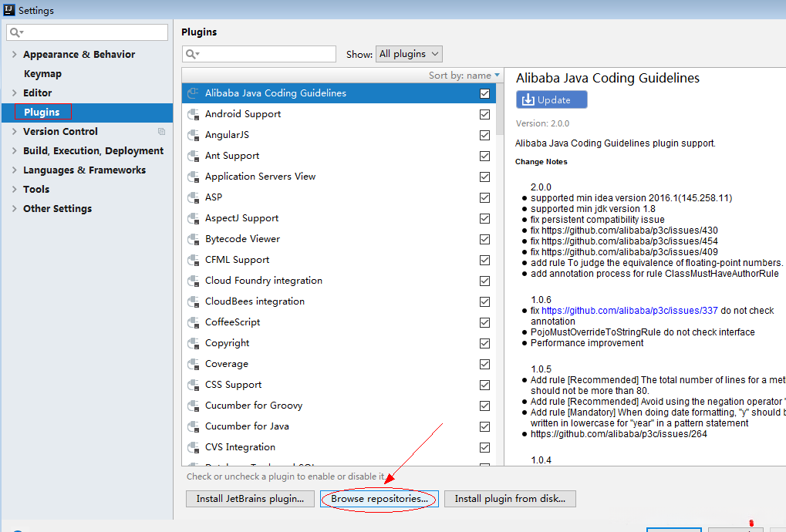Expand the Tools settings node

[x=14, y=190]
